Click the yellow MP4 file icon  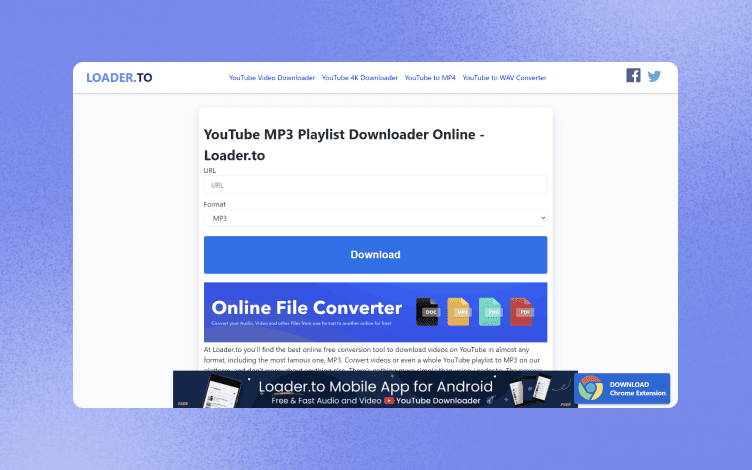click(458, 312)
